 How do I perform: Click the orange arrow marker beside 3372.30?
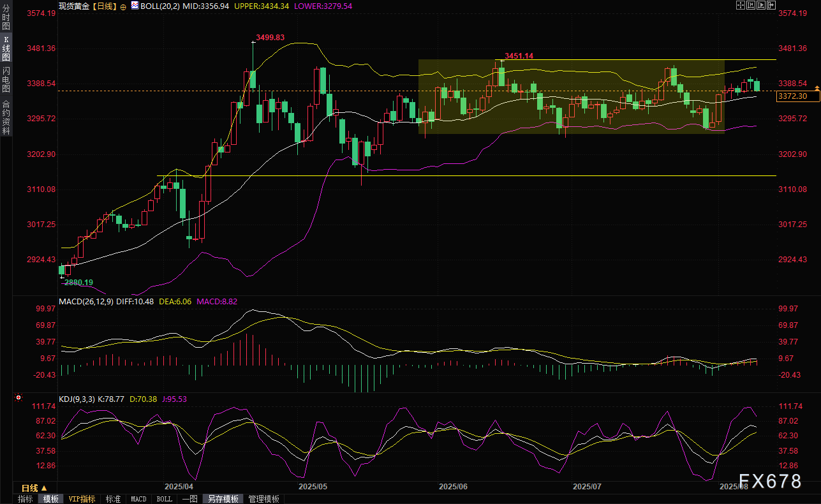[x=817, y=96]
